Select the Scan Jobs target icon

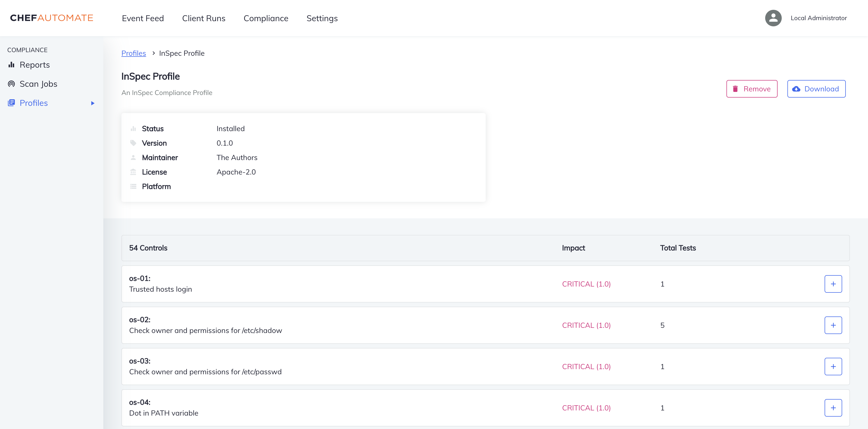(11, 84)
